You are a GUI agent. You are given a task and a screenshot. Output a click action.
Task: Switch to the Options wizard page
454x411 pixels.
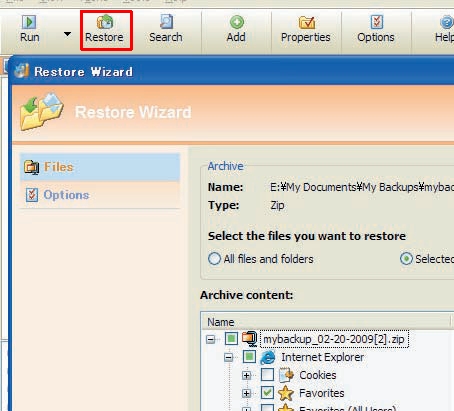point(100,195)
